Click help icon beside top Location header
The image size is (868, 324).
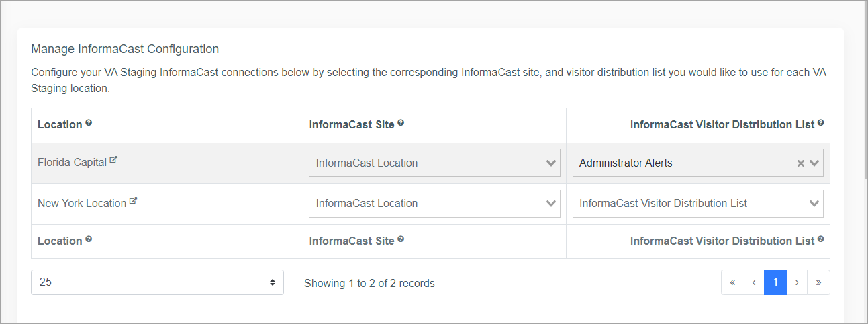(89, 124)
